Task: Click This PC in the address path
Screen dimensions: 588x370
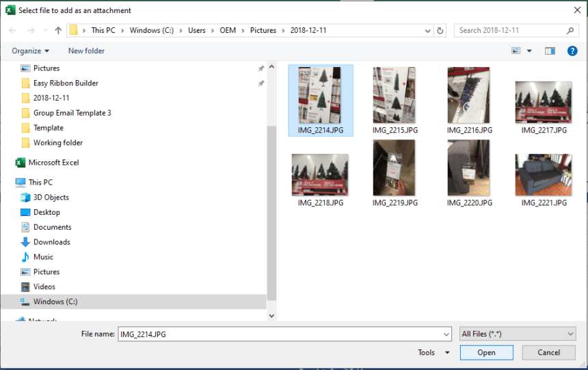Action: pyautogui.click(x=103, y=30)
